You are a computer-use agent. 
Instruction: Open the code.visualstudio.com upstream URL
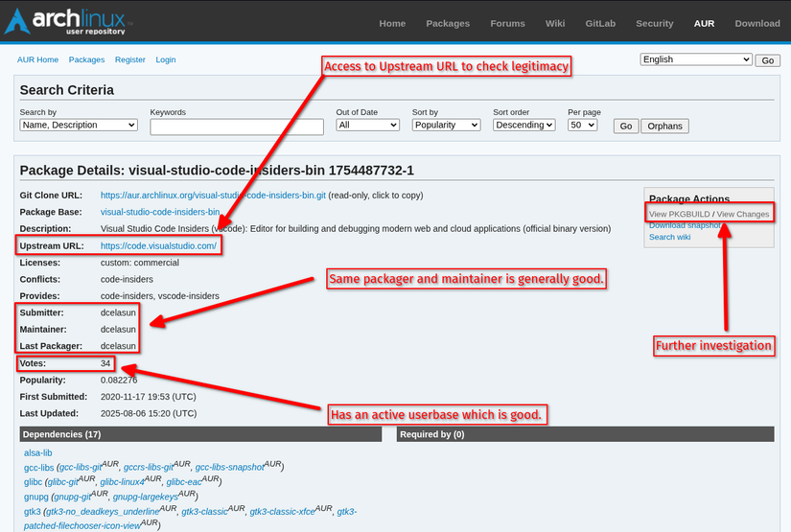click(159, 246)
